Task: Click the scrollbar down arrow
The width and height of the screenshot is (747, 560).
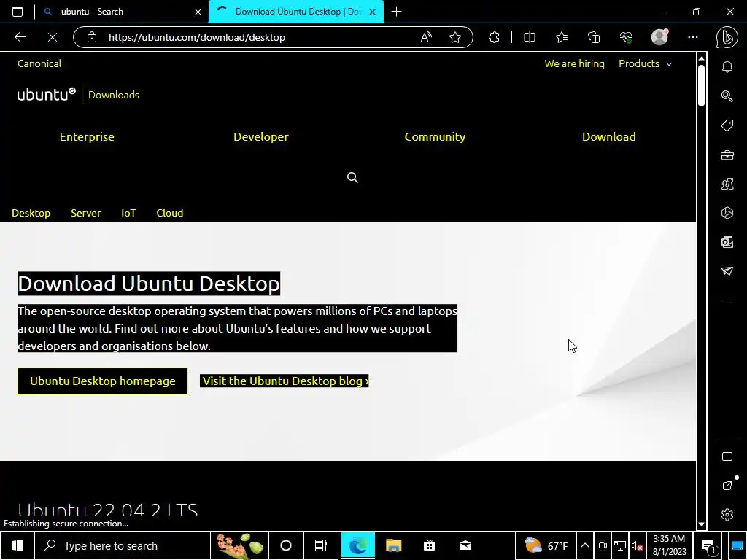Action: (x=701, y=524)
